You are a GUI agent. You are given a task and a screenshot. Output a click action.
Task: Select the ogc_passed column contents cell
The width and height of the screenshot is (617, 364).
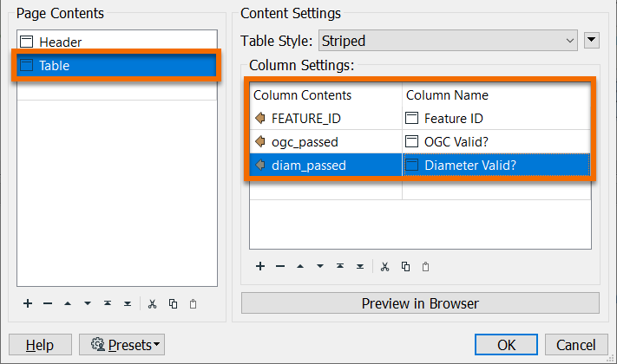[x=304, y=141]
